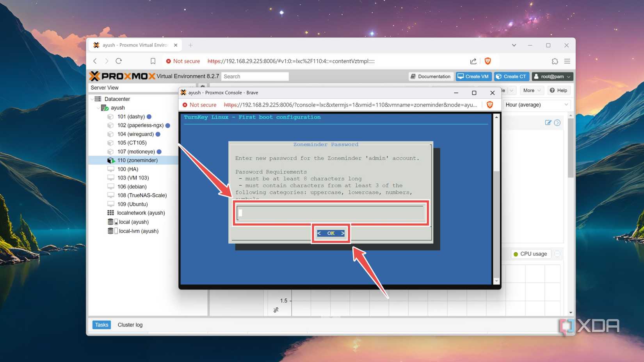Reload the Proxmox page
Screen dimensions: 644x362
pyautogui.click(x=119, y=61)
